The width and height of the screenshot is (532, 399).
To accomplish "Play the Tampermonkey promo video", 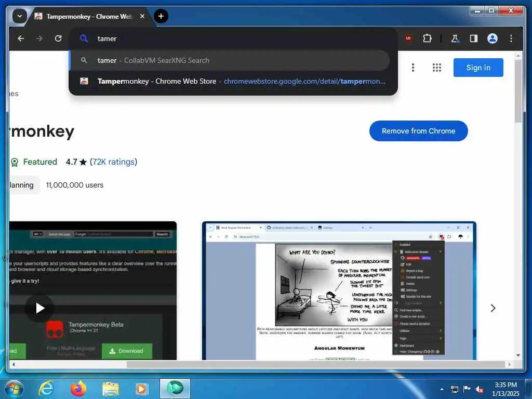I will (x=39, y=308).
